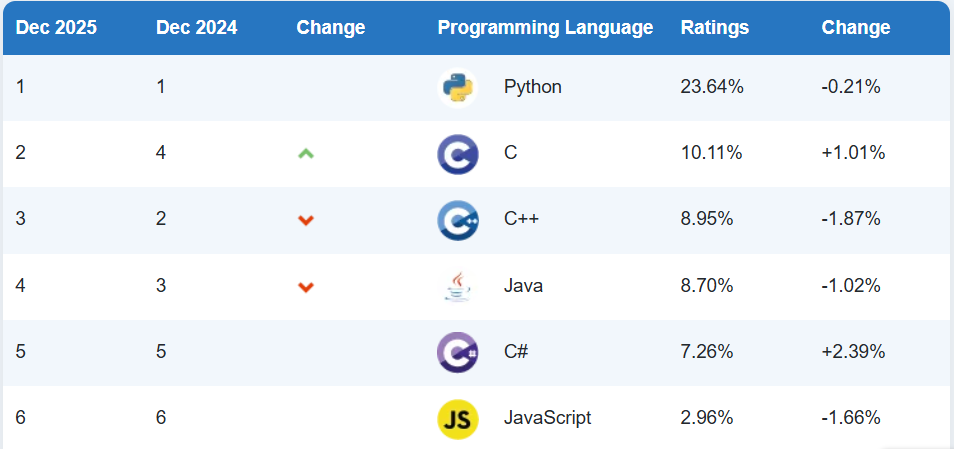954x449 pixels.
Task: Click the C++ logo icon
Action: (458, 220)
